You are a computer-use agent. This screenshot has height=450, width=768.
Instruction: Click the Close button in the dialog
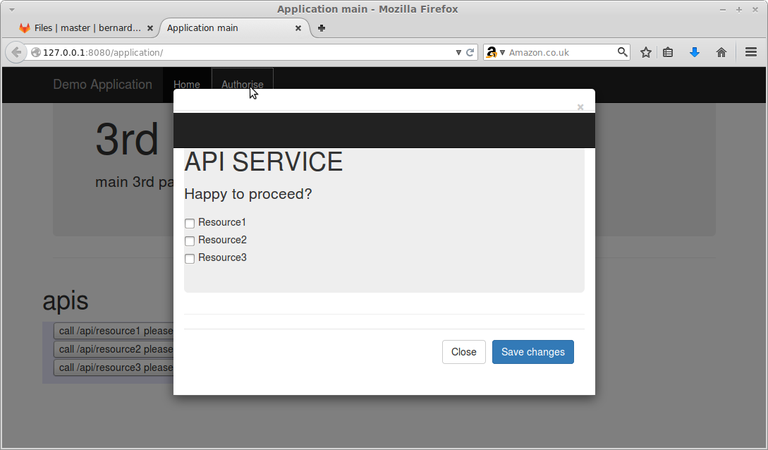tap(464, 352)
